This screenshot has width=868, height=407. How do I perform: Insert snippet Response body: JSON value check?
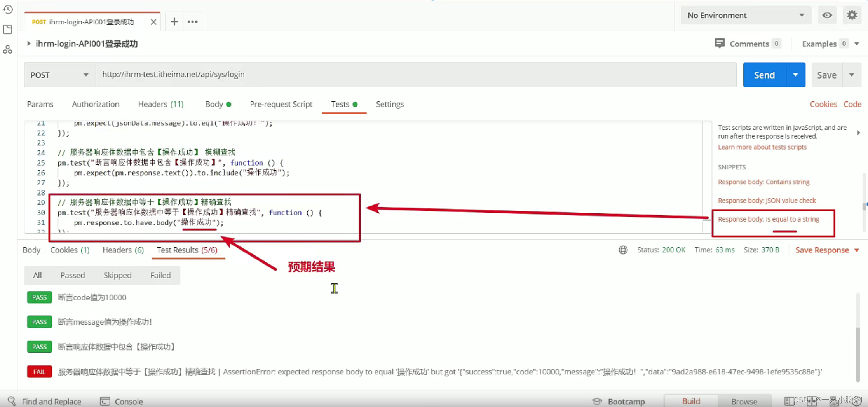coord(767,201)
